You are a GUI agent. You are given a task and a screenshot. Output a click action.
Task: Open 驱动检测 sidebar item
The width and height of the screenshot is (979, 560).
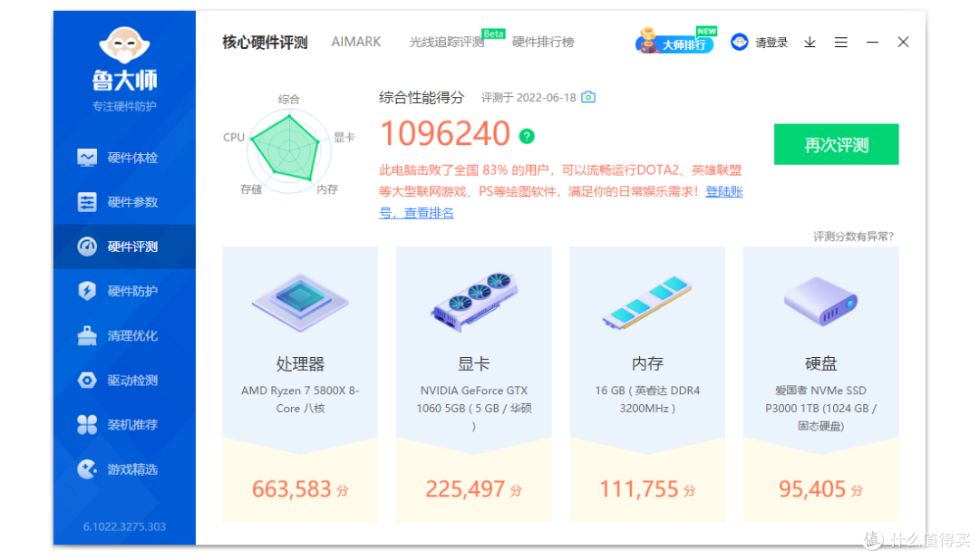pyautogui.click(x=124, y=381)
